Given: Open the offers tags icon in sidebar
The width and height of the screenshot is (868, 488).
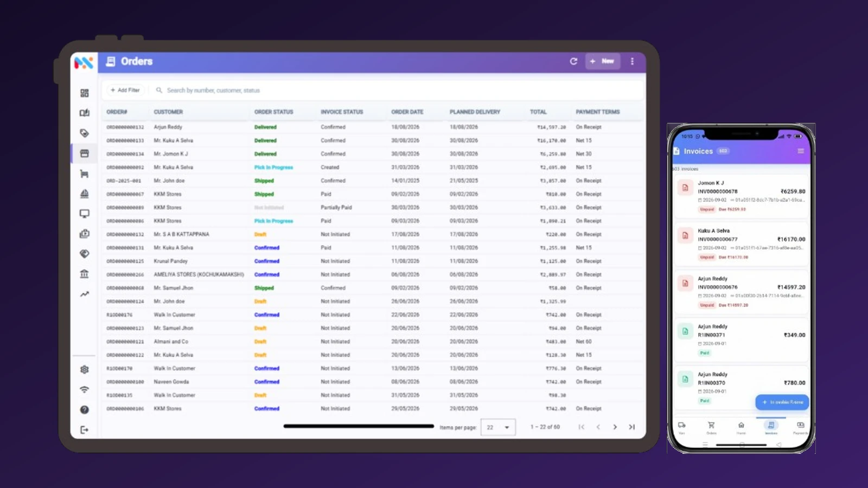Looking at the screenshot, I should click(84, 254).
